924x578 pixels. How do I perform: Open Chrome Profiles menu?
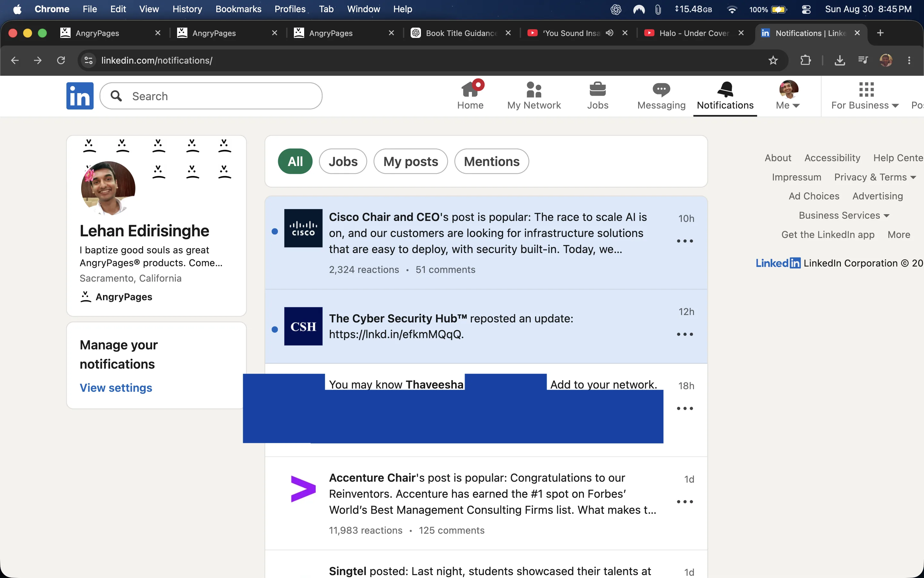[x=290, y=9]
